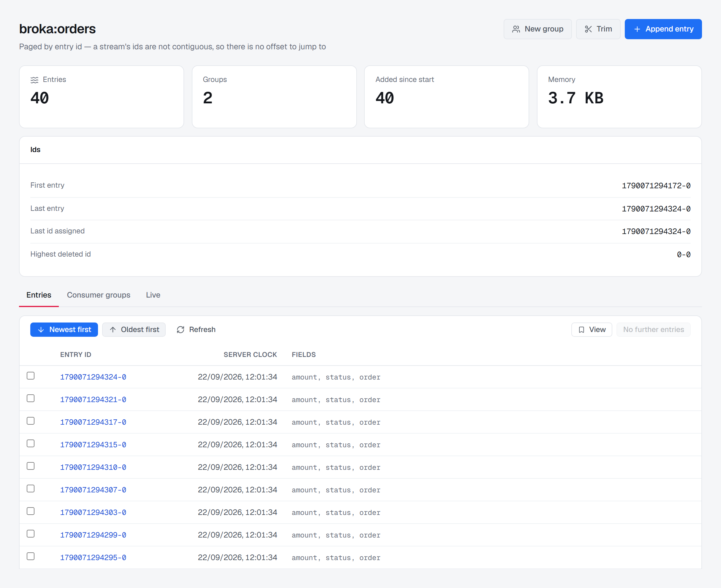Viewport: 721px width, 588px height.
Task: Open entry link 1790071294307-0
Action: pyautogui.click(x=93, y=490)
